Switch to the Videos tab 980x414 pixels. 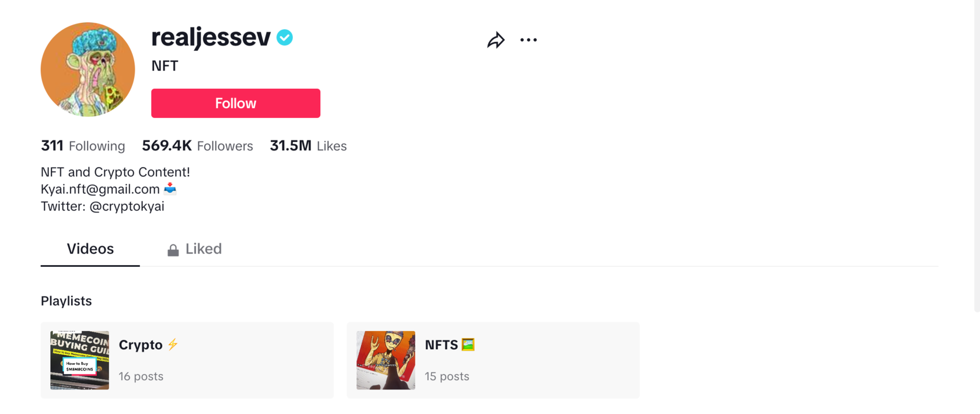90,249
